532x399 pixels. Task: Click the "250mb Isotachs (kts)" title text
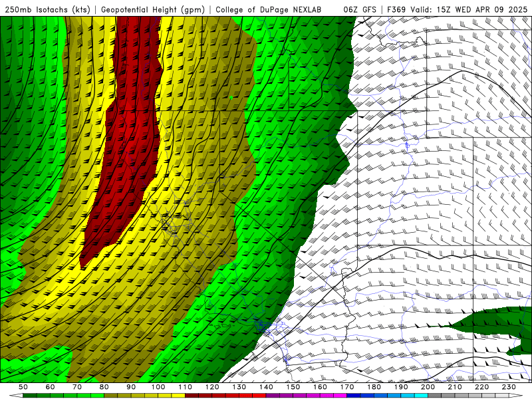click(x=47, y=9)
